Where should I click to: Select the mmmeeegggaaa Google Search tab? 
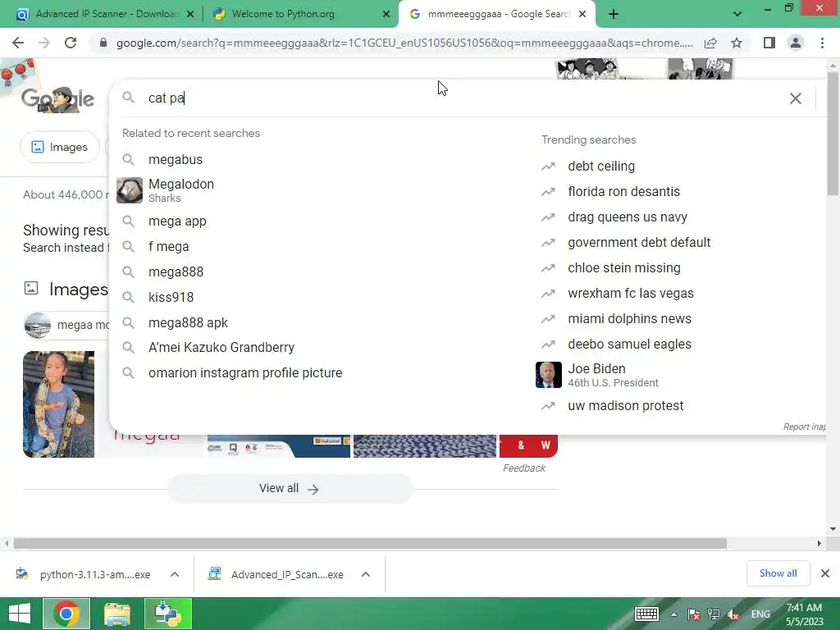click(498, 14)
